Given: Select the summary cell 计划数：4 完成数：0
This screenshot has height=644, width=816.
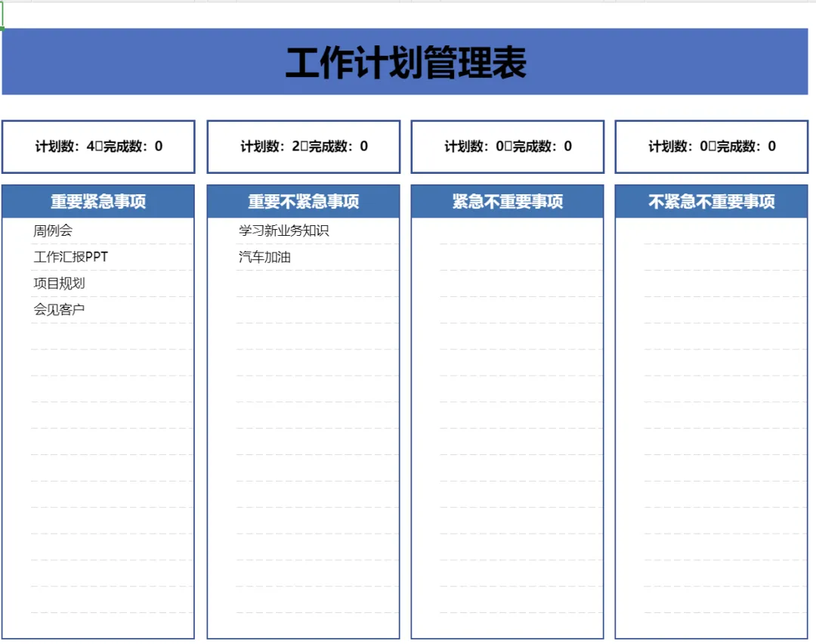Looking at the screenshot, I should tap(98, 147).
